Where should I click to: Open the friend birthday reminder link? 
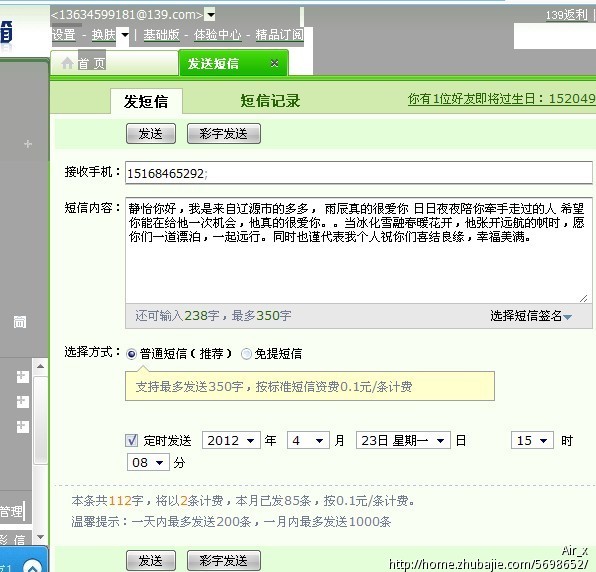click(x=502, y=99)
